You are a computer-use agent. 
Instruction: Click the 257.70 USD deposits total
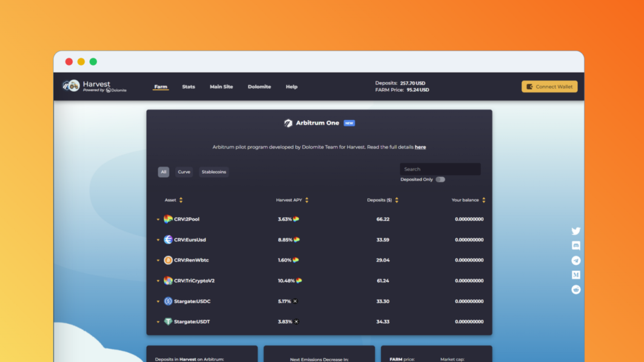point(413,83)
